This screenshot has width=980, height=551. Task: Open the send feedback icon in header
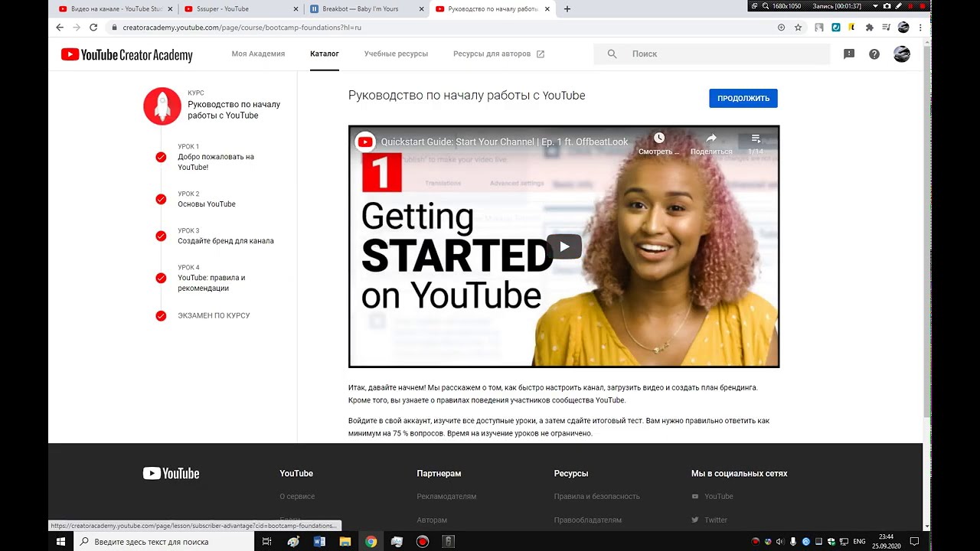pos(849,54)
